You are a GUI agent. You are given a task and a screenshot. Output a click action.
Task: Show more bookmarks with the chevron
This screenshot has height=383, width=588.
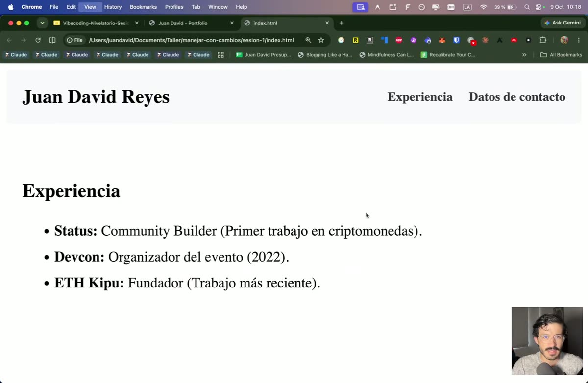tap(524, 55)
